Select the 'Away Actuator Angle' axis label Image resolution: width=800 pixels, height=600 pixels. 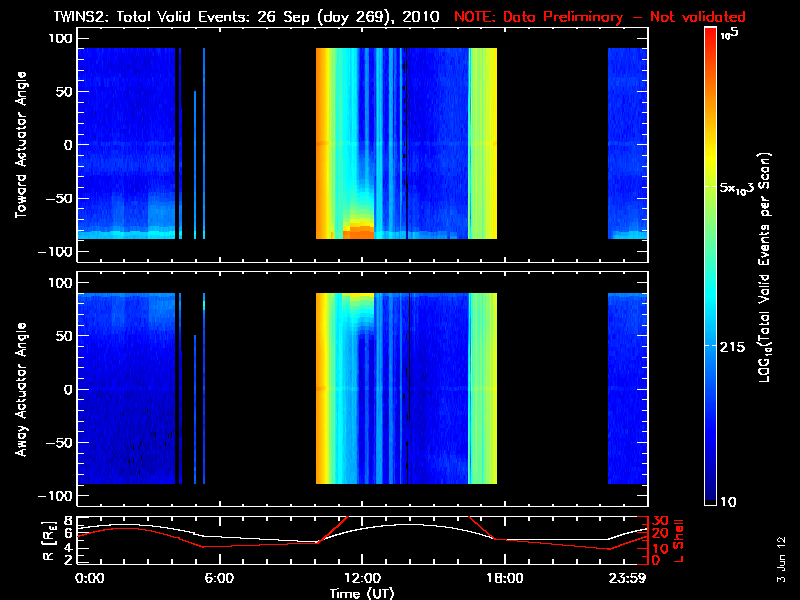[x=18, y=389]
